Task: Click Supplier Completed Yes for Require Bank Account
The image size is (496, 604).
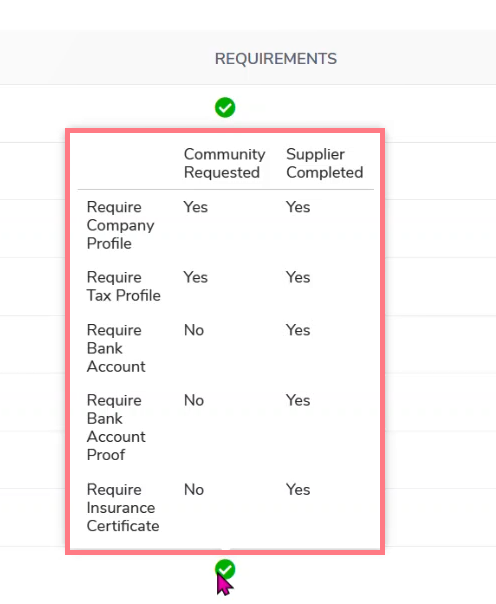Action: tap(298, 330)
